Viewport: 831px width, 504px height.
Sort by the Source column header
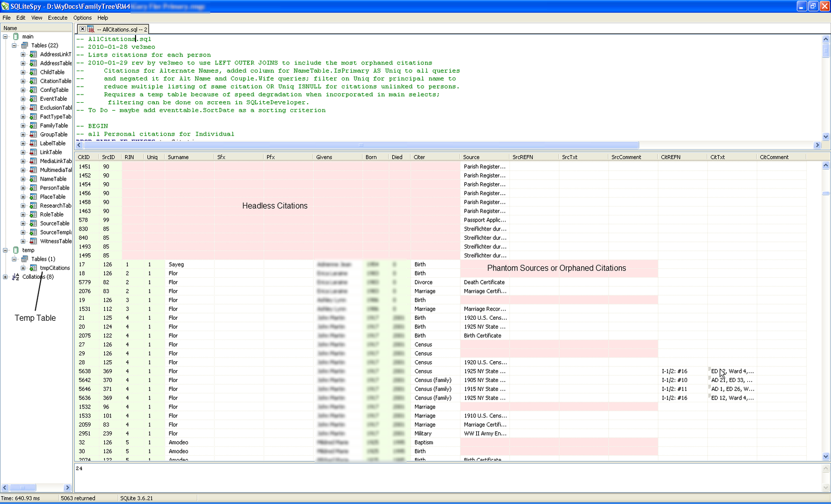(485, 157)
